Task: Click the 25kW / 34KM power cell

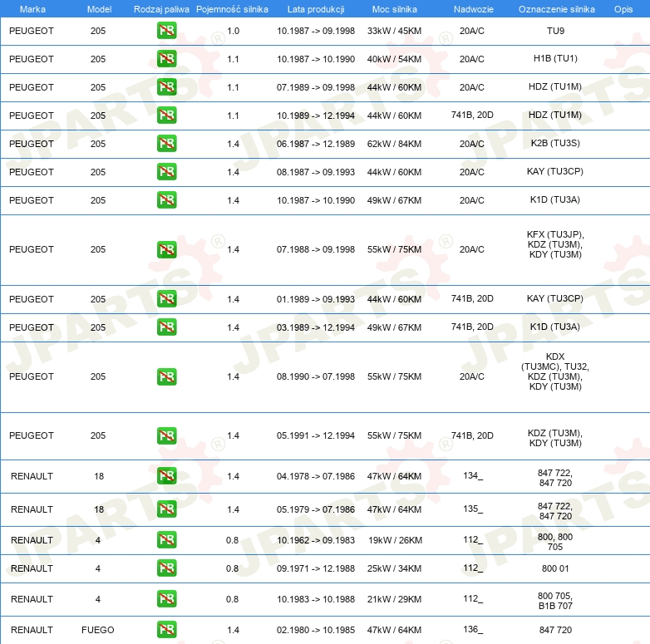Action: [x=394, y=568]
